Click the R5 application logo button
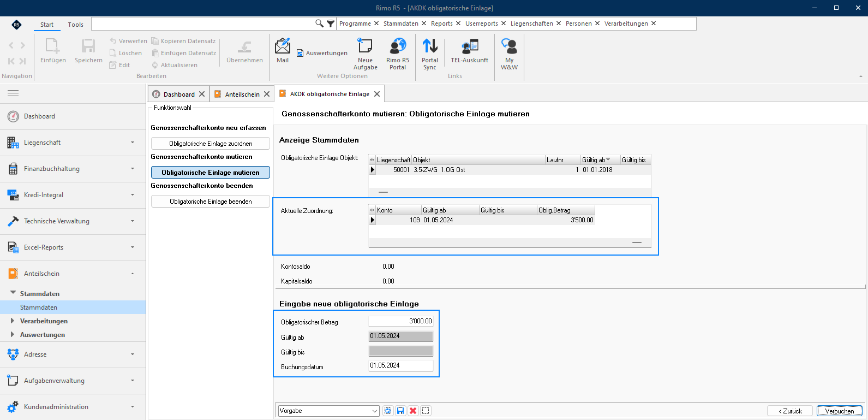The image size is (868, 420). (16, 25)
